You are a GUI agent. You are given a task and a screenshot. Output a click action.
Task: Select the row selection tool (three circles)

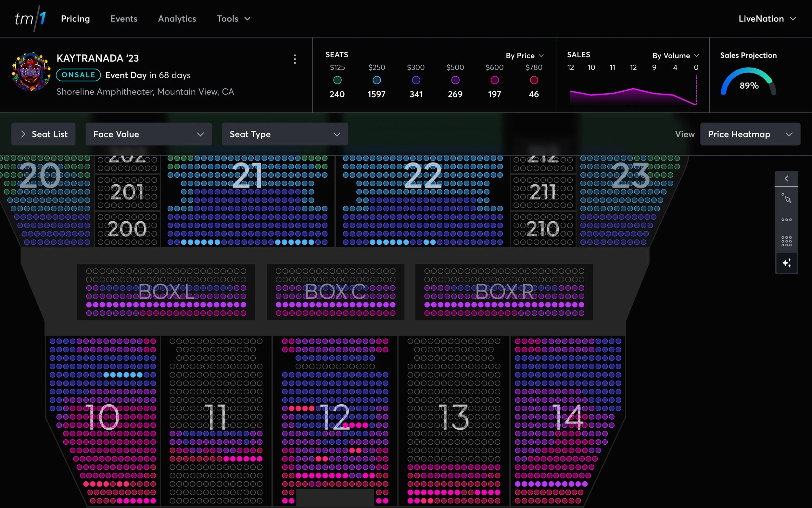786,220
